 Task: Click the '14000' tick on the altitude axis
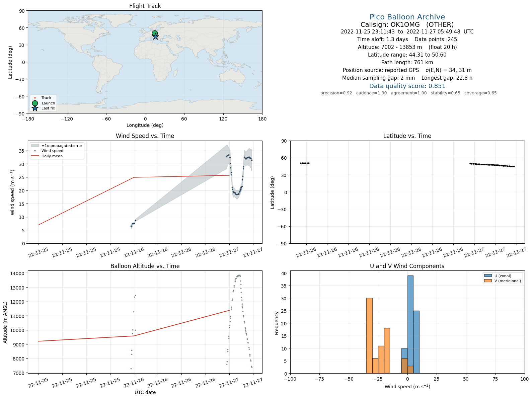[18, 273]
